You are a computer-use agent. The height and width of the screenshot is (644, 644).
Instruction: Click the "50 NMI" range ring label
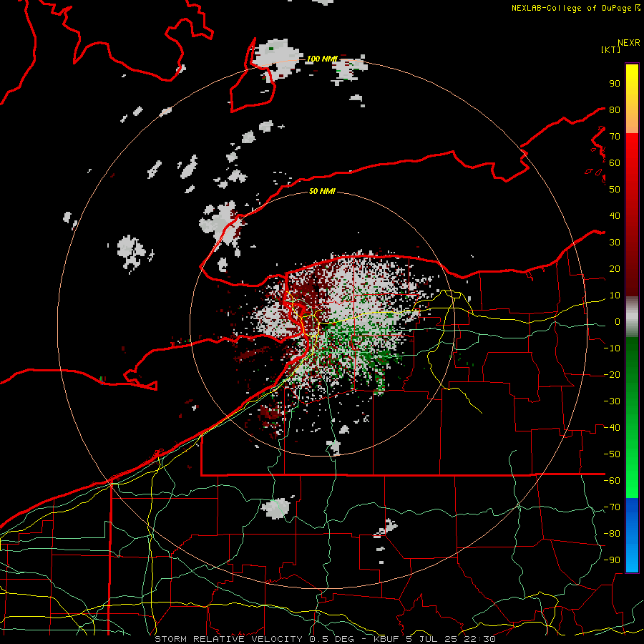click(321, 191)
